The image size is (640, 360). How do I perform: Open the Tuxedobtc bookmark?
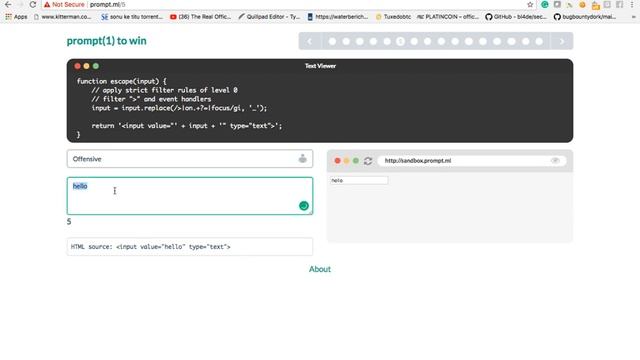[x=393, y=17]
